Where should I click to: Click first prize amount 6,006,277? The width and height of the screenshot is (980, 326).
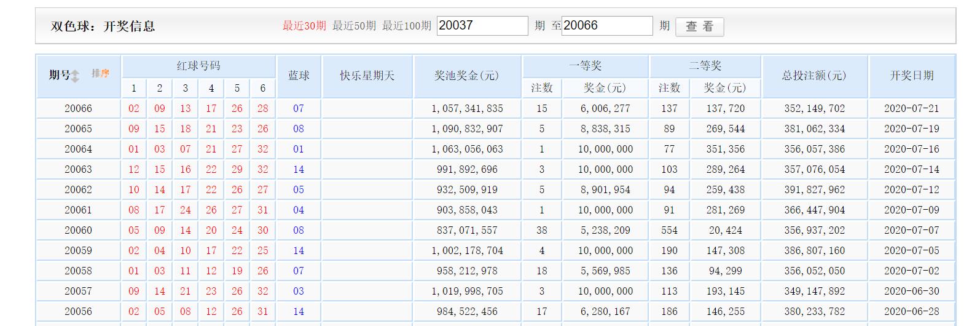click(x=605, y=108)
